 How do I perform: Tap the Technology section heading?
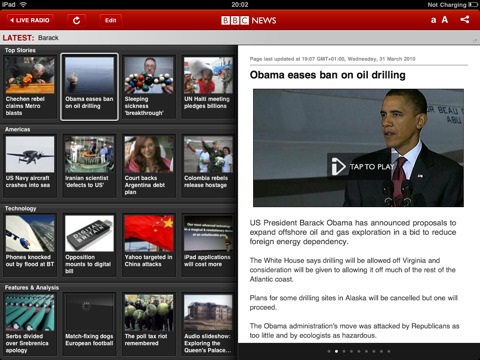[20, 208]
